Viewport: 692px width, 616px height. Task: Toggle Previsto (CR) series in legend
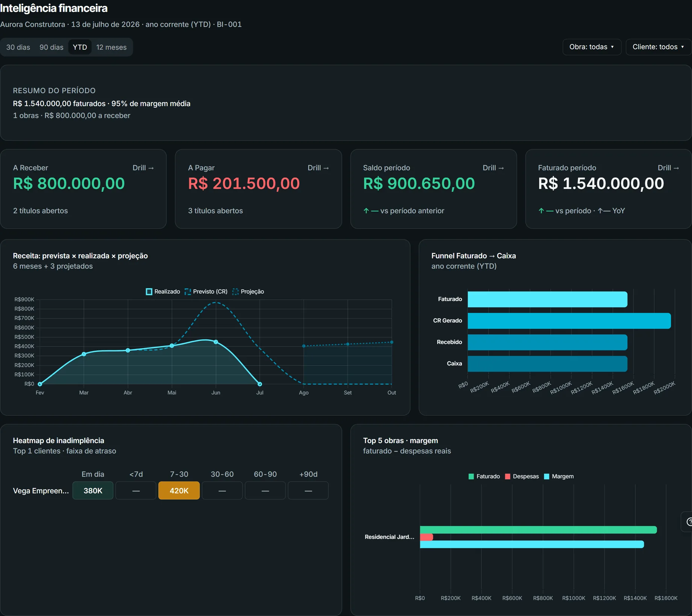click(x=206, y=291)
